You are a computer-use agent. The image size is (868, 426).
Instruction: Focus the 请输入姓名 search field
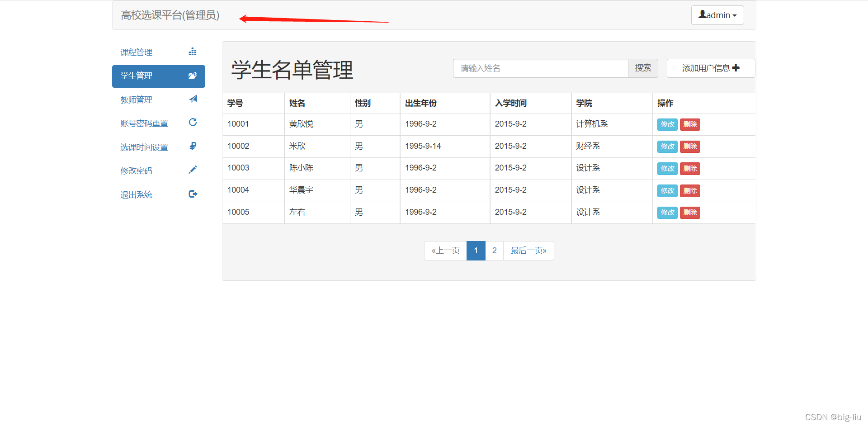540,68
